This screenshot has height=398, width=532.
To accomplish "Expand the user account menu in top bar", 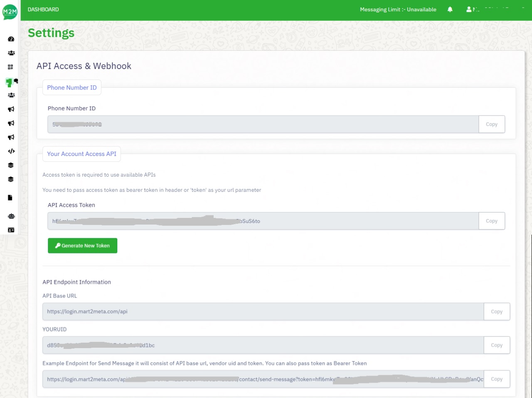I will pyautogui.click(x=482, y=9).
